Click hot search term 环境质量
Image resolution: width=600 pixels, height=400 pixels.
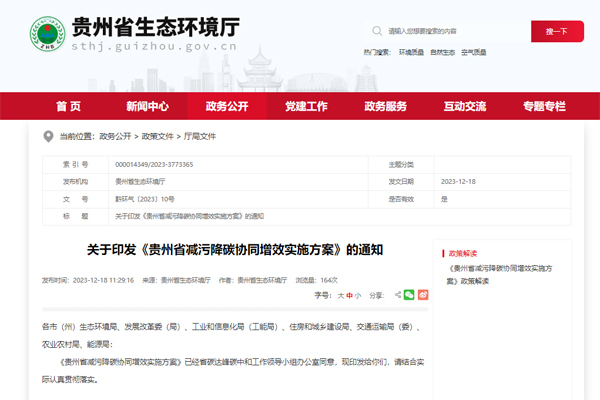pyautogui.click(x=411, y=51)
